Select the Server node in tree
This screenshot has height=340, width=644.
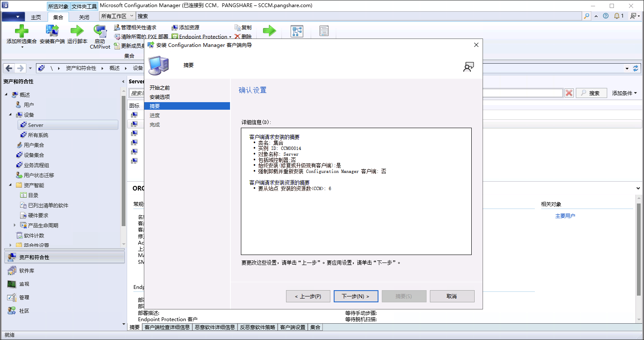point(68,125)
